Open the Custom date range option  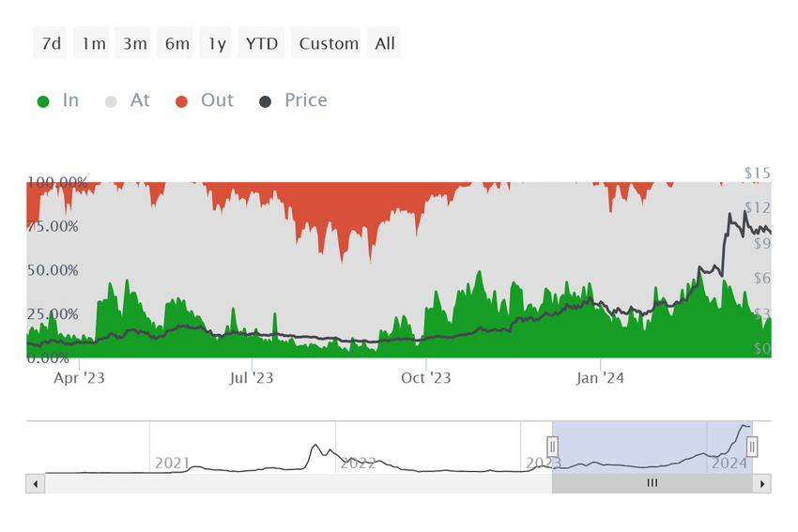pos(326,43)
